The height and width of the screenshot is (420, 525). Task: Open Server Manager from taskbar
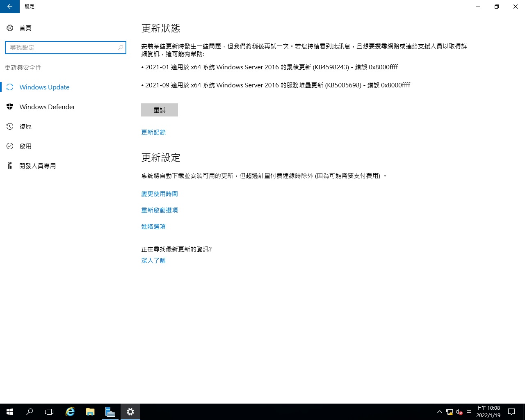click(110, 412)
